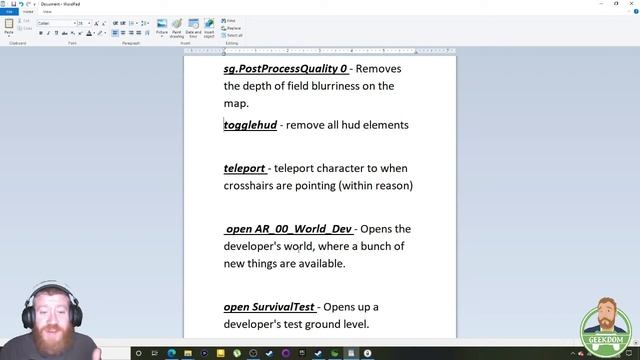Toggle superscript formatting

click(x=80, y=33)
